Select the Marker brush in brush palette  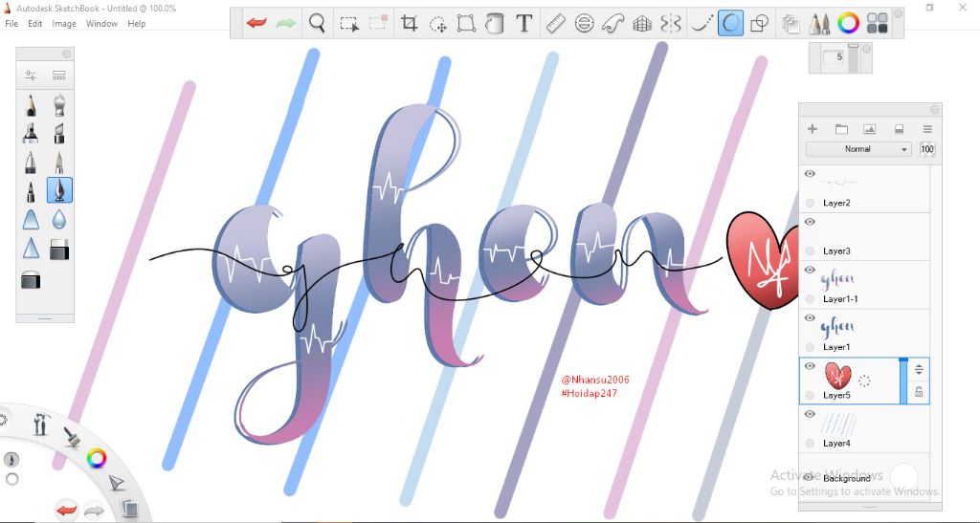(31, 134)
